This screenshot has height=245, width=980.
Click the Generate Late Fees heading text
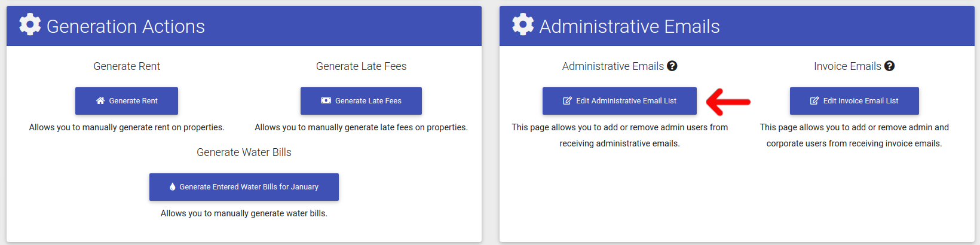[361, 66]
